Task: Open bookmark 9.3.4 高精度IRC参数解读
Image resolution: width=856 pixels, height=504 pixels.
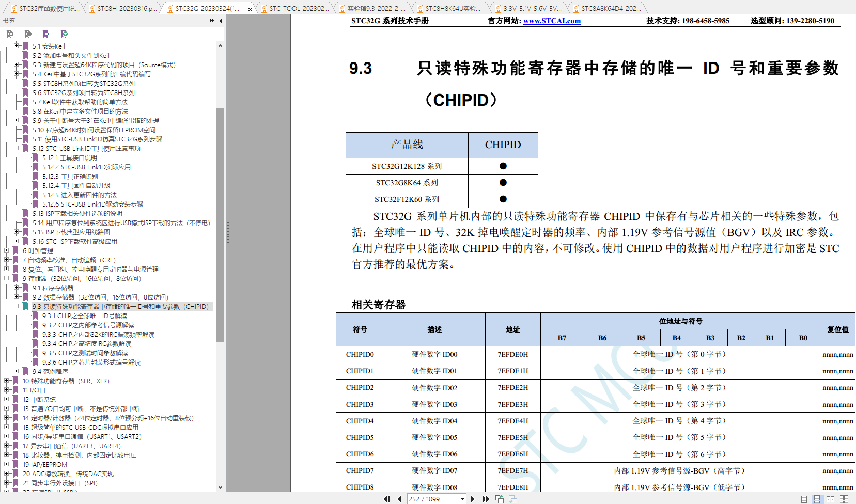Action: click(87, 343)
